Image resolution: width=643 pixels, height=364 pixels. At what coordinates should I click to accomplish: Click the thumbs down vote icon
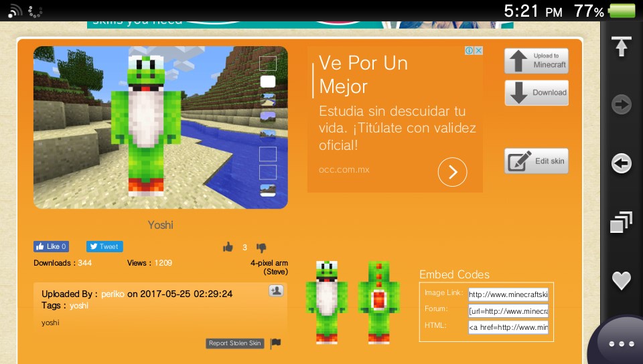pyautogui.click(x=261, y=248)
